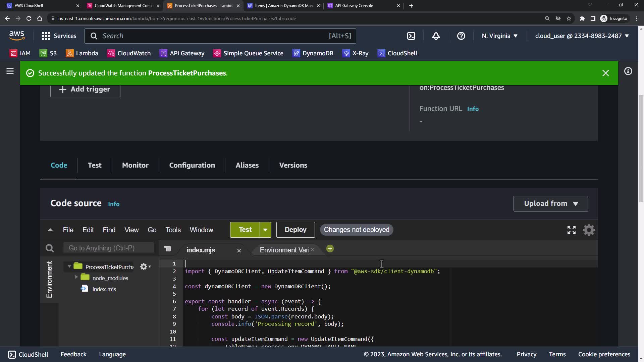The image size is (644, 362).
Task: Click the Go to Anything search field
Action: point(108,248)
